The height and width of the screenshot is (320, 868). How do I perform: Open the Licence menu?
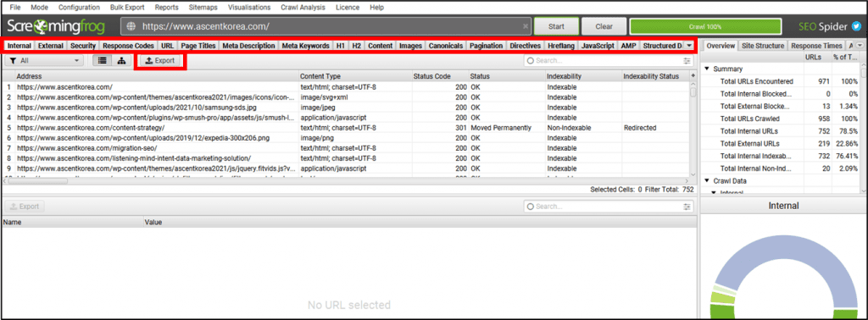click(x=347, y=8)
